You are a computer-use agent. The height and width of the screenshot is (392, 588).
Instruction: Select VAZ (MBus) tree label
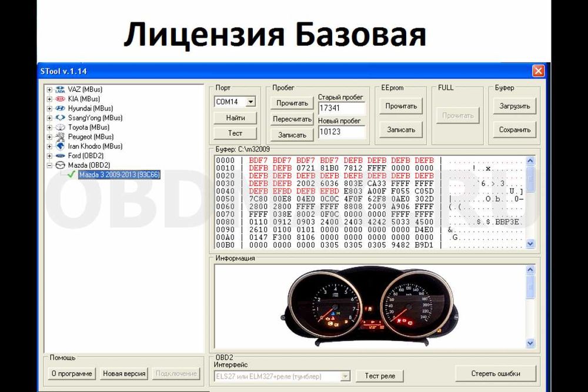(x=85, y=89)
